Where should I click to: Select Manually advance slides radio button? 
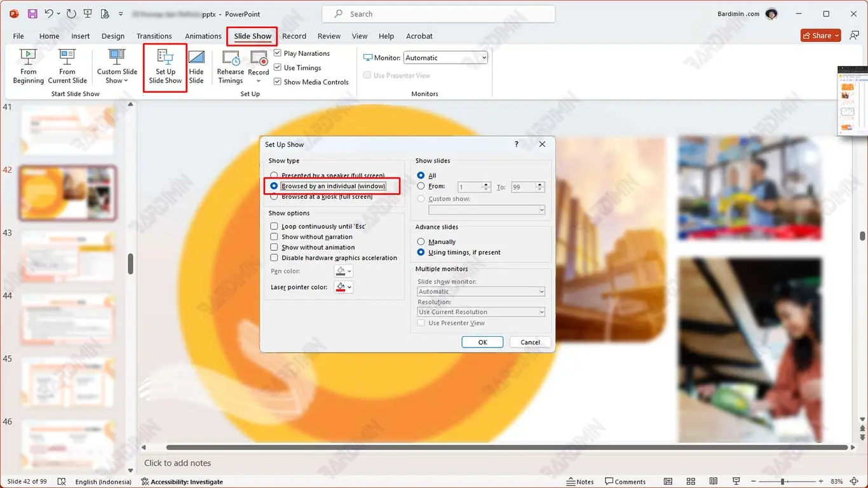click(x=421, y=241)
